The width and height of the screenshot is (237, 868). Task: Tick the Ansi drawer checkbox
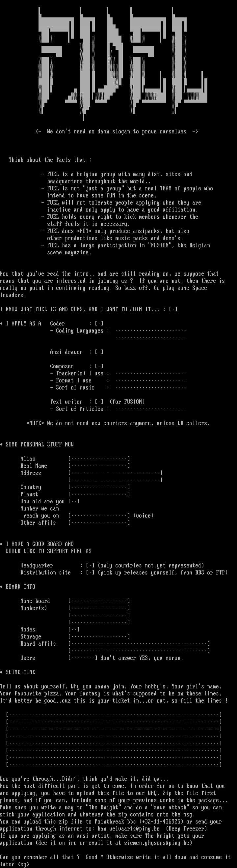pos(99,352)
